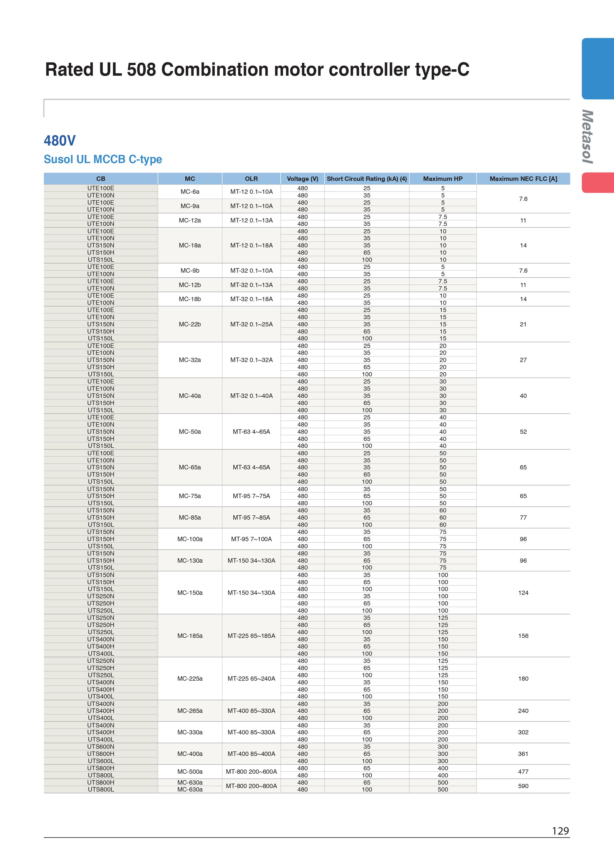The height and width of the screenshot is (868, 614).
Task: Click the 'MC-75a' contactor cell
Action: [x=190, y=496]
